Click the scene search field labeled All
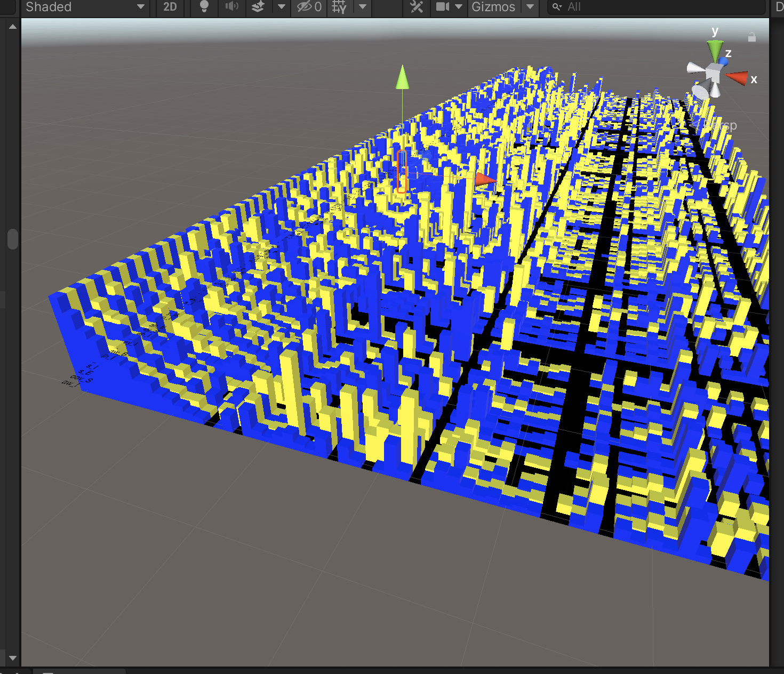 [656, 7]
